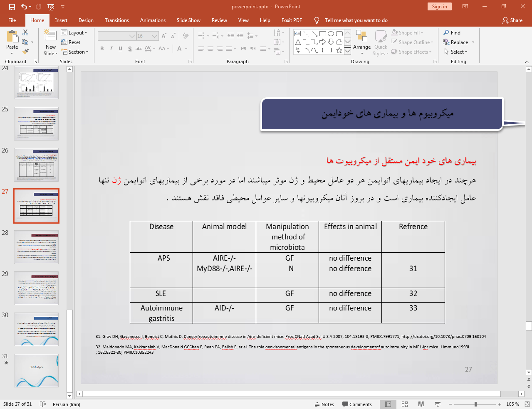The height and width of the screenshot is (409, 532).
Task: Save the presentation with the floppy disk icon
Action: point(12,7)
